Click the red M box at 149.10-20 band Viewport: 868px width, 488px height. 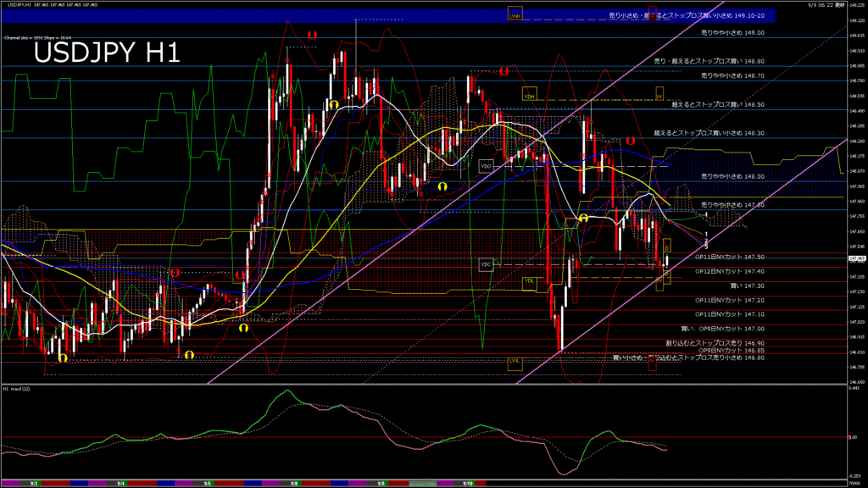click(652, 14)
